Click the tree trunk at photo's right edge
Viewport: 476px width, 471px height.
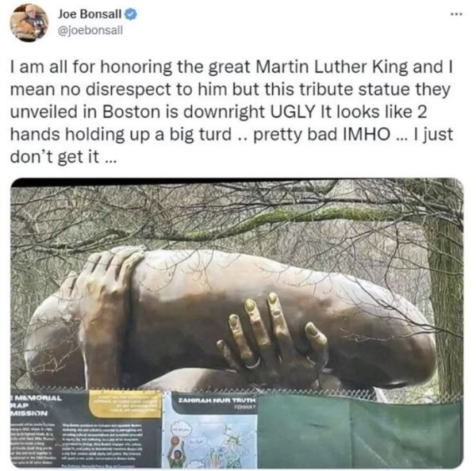point(445,289)
